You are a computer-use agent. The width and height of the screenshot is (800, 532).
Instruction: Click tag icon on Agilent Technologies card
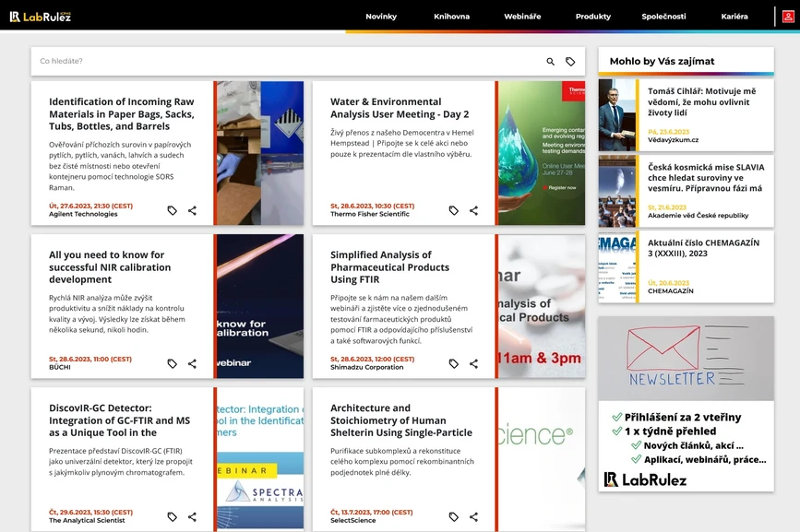click(173, 210)
